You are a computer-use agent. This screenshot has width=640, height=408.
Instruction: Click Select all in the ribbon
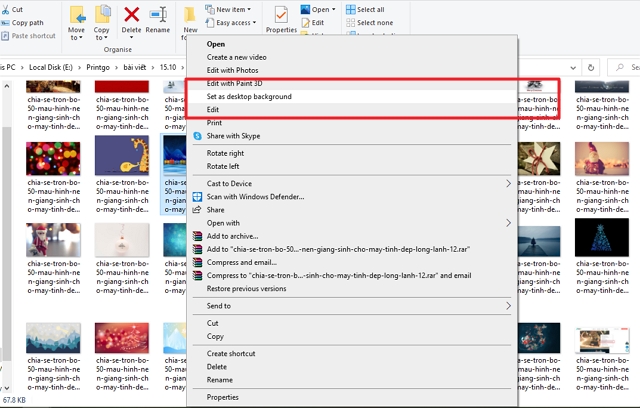pyautogui.click(x=369, y=9)
